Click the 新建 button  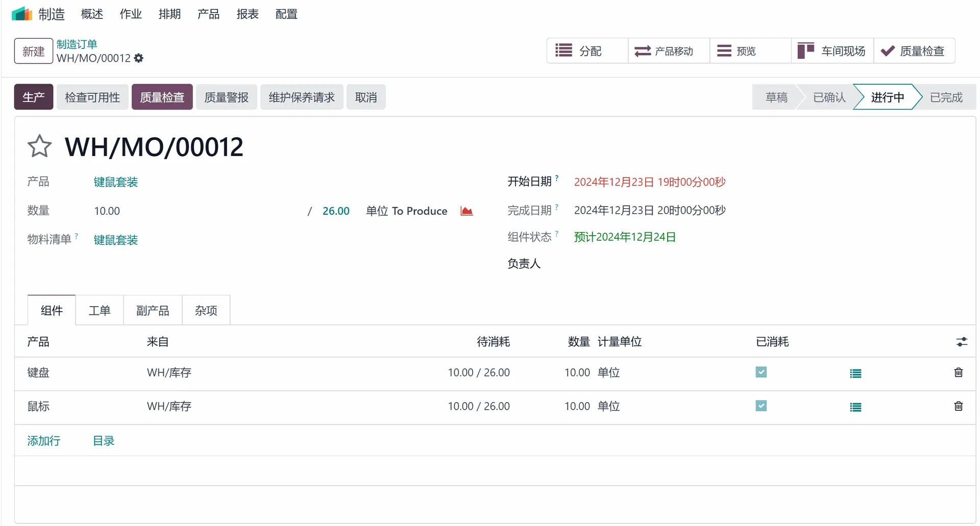(x=34, y=51)
